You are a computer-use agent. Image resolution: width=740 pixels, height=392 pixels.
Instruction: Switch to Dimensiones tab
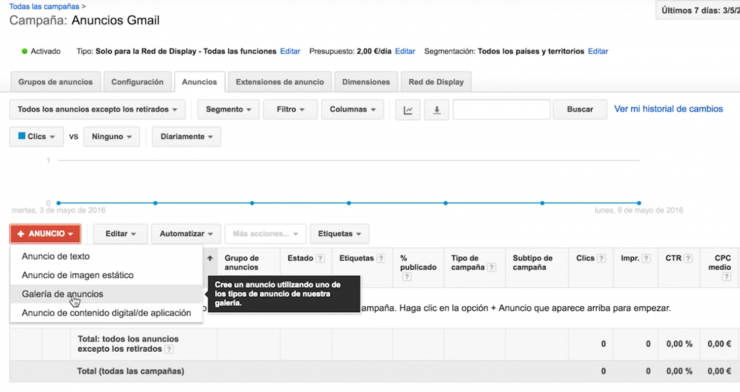click(366, 82)
